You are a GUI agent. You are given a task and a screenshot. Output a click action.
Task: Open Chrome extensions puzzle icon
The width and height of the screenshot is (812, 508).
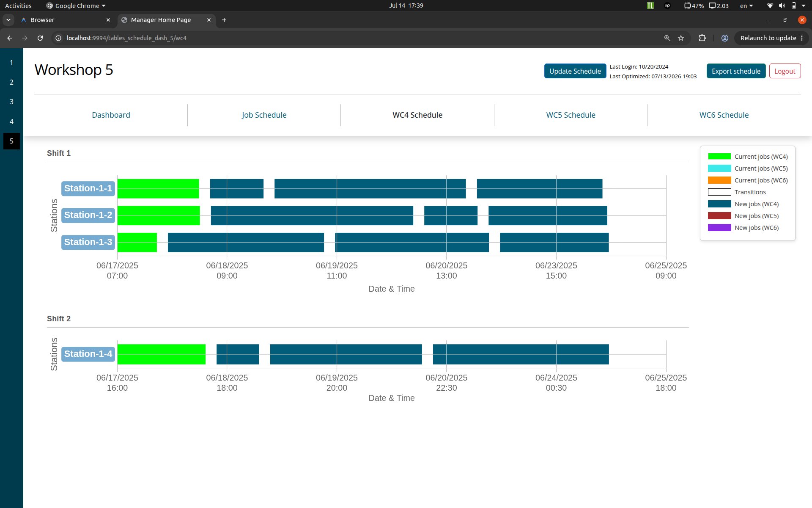[x=702, y=38]
